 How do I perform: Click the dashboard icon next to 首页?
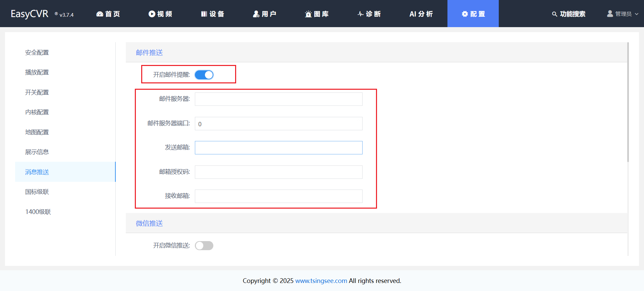pyautogui.click(x=100, y=14)
